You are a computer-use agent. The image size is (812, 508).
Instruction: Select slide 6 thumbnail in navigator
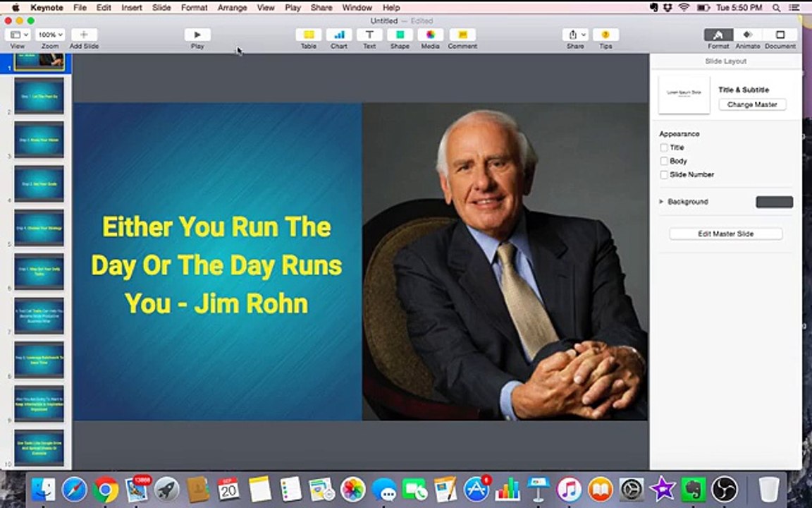39,272
